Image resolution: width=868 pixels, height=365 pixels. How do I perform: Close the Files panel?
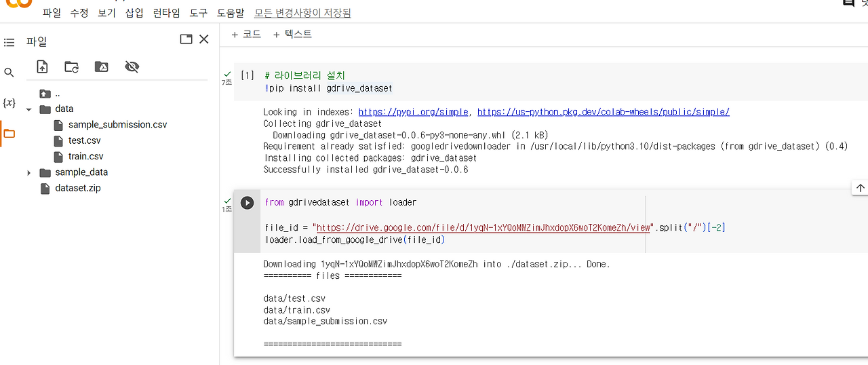(x=204, y=39)
